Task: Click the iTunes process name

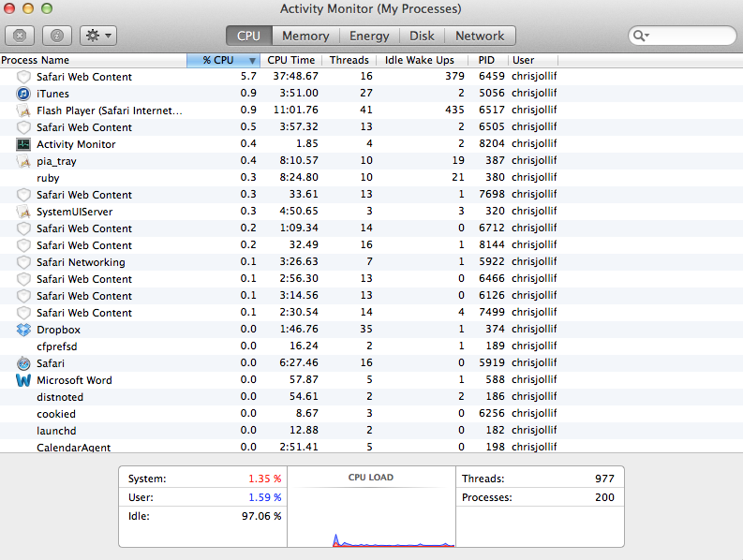Action: 52,94
